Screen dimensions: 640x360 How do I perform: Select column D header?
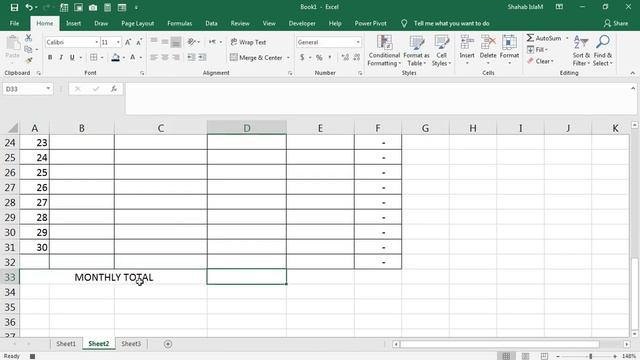pyautogui.click(x=247, y=128)
